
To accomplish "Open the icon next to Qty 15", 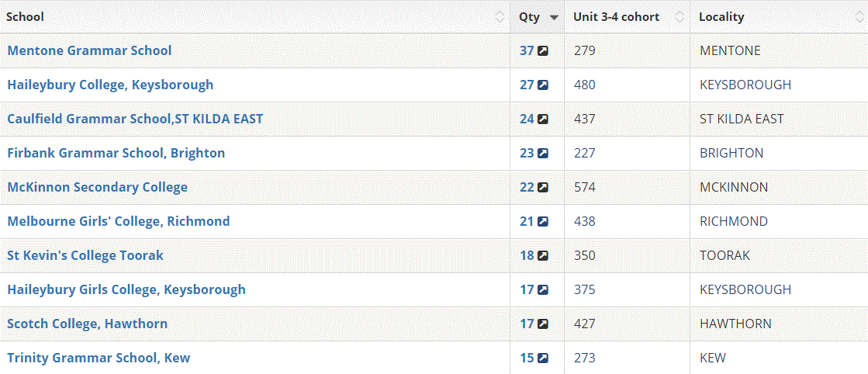I will 543,358.
